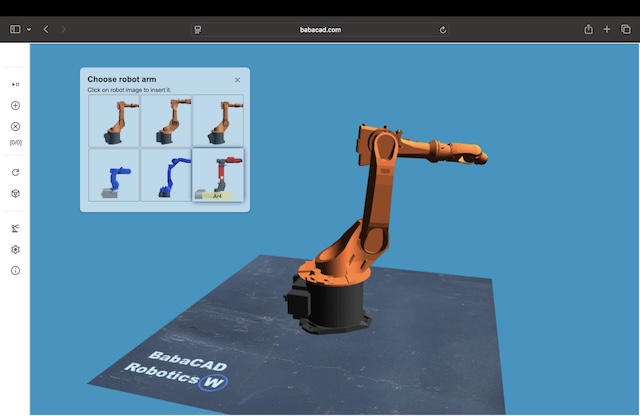This screenshot has height=416, width=640.
Task: Select the compact blue robot thumbnail
Action: (x=114, y=175)
